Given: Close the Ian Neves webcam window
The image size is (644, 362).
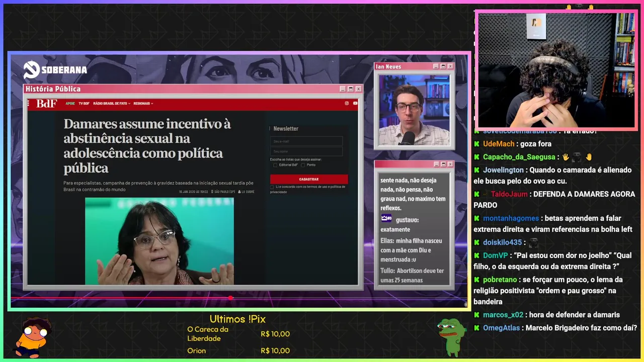Looking at the screenshot, I should click(x=450, y=66).
